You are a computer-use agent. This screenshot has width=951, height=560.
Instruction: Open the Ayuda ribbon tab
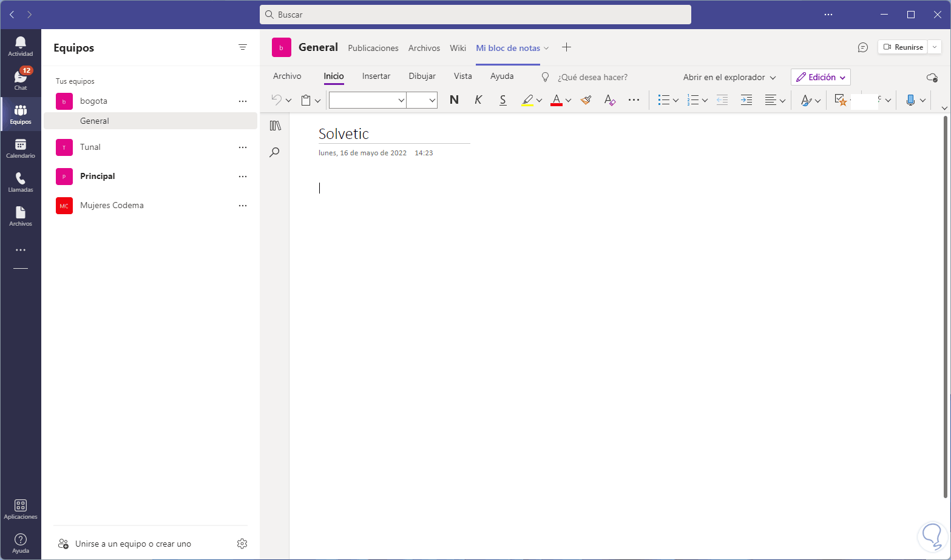click(502, 76)
